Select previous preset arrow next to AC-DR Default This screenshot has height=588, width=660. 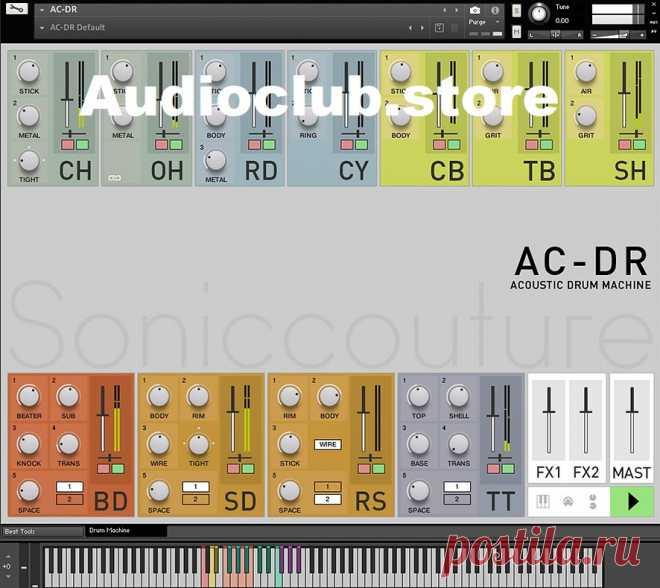pos(411,28)
